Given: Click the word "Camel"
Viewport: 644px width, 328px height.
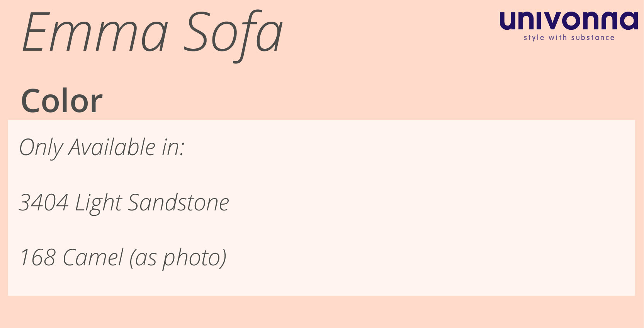Looking at the screenshot, I should (93, 258).
